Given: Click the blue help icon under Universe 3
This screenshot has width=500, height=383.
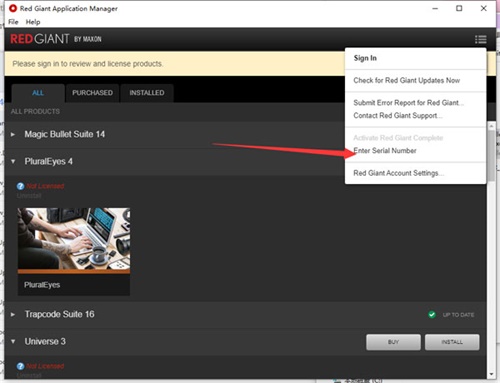Looking at the screenshot, I should click(x=21, y=366).
